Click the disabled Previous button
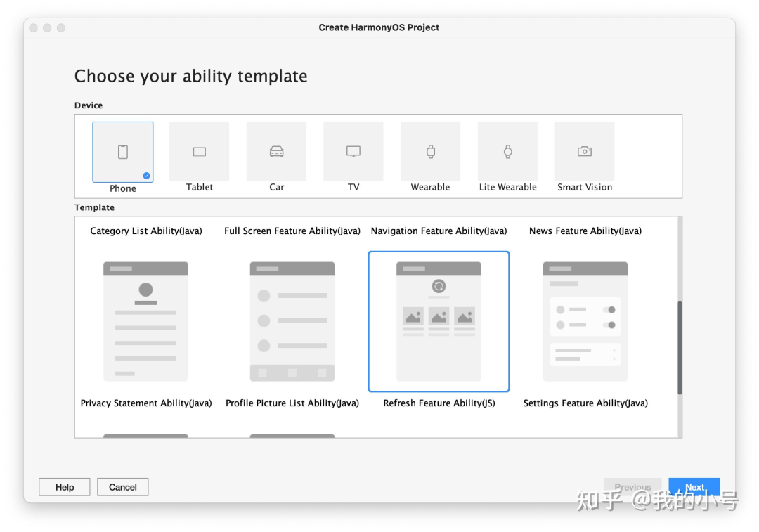The height and width of the screenshot is (532, 759). coord(632,487)
